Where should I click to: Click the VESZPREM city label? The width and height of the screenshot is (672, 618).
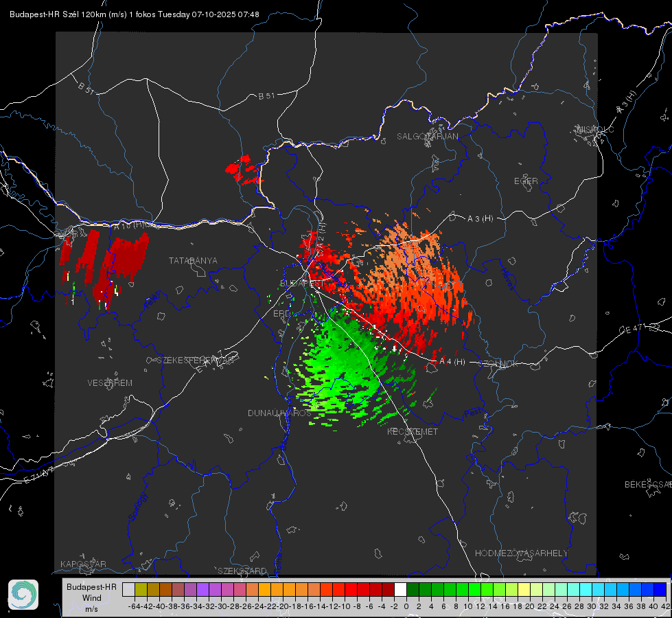tap(110, 383)
